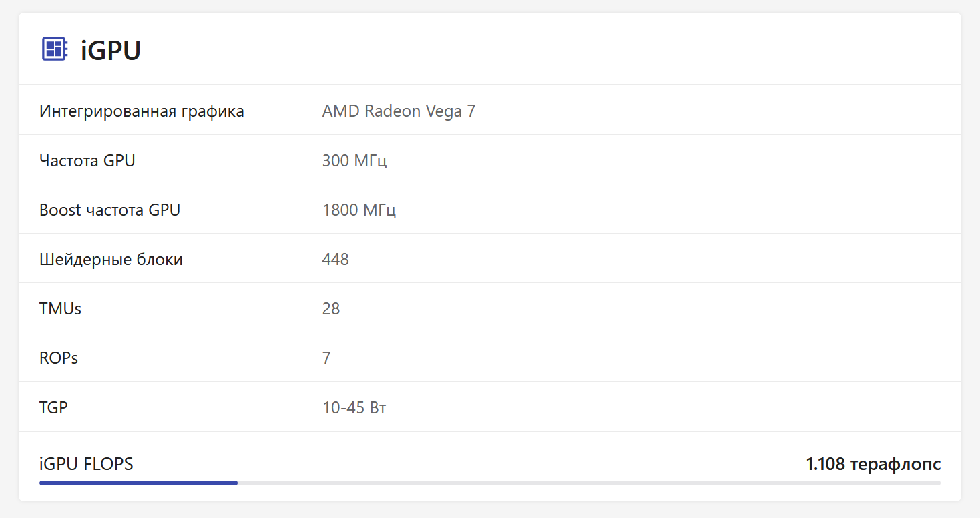Viewport: 980px width, 518px height.
Task: Click the blue filled portion of FLOPS bar
Action: [138, 483]
